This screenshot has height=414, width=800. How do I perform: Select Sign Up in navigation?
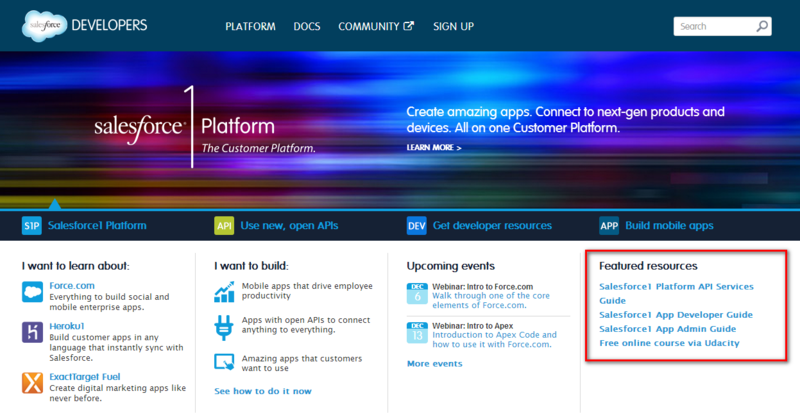click(x=454, y=27)
